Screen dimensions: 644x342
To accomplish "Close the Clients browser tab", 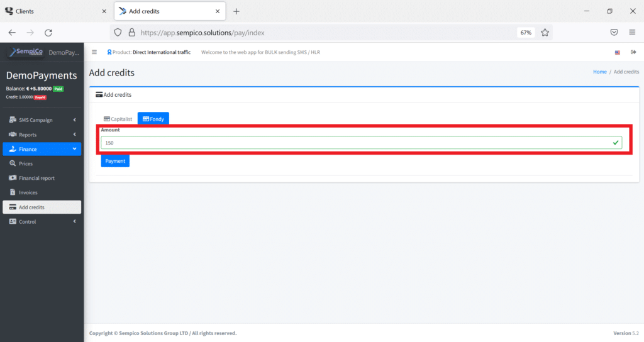I will (104, 11).
